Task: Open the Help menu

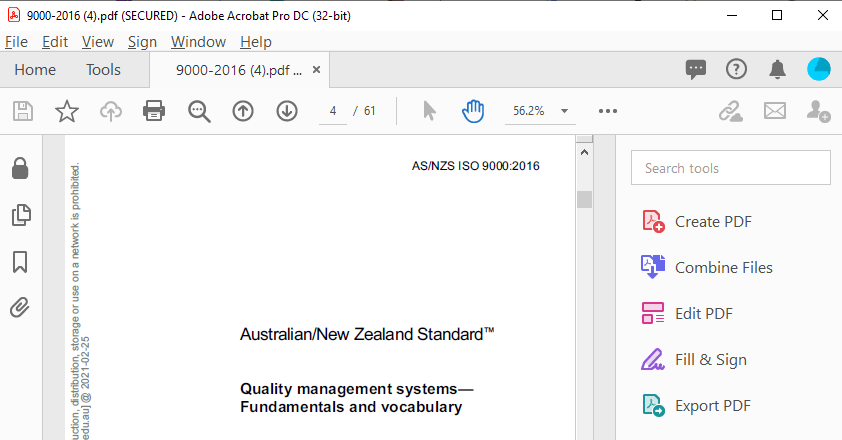Action: (x=256, y=42)
